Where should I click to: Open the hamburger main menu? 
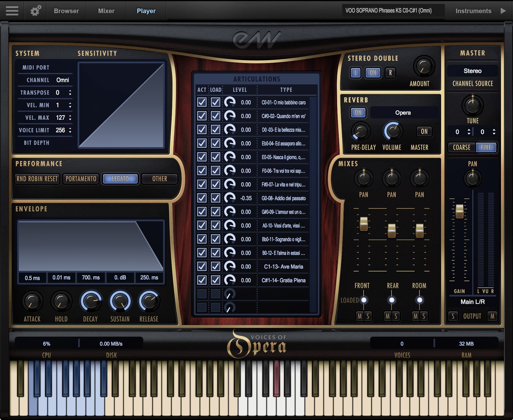click(x=12, y=11)
